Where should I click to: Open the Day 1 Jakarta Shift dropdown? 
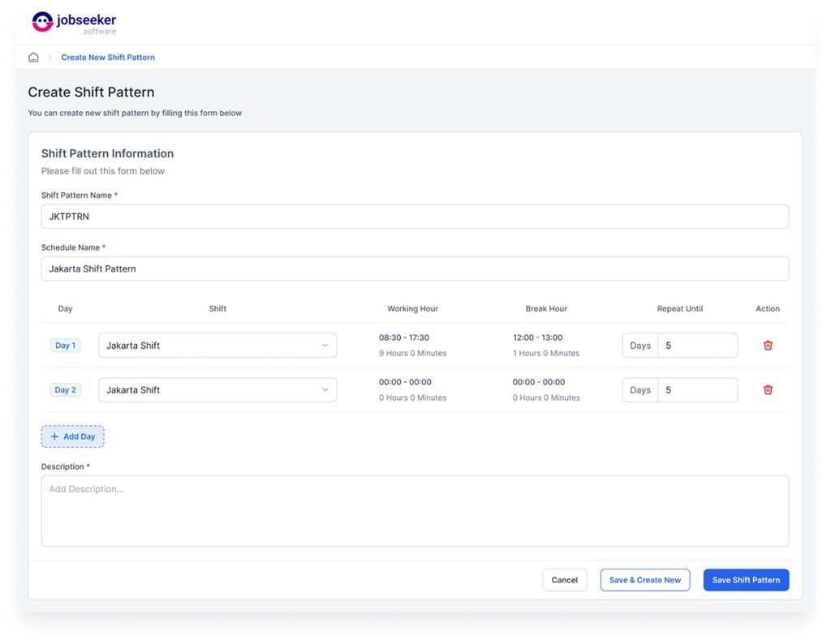(217, 346)
